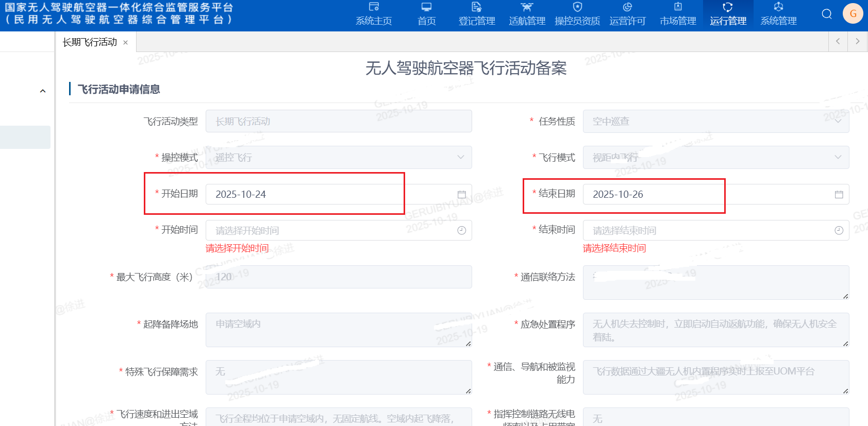Click clock icon in start time field
Image resolution: width=868 pixels, height=426 pixels.
point(461,230)
